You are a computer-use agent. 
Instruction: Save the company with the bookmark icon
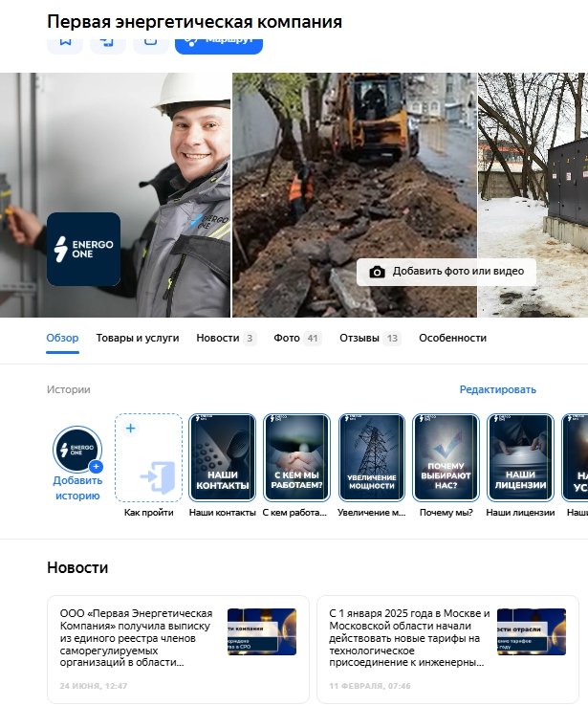point(65,46)
